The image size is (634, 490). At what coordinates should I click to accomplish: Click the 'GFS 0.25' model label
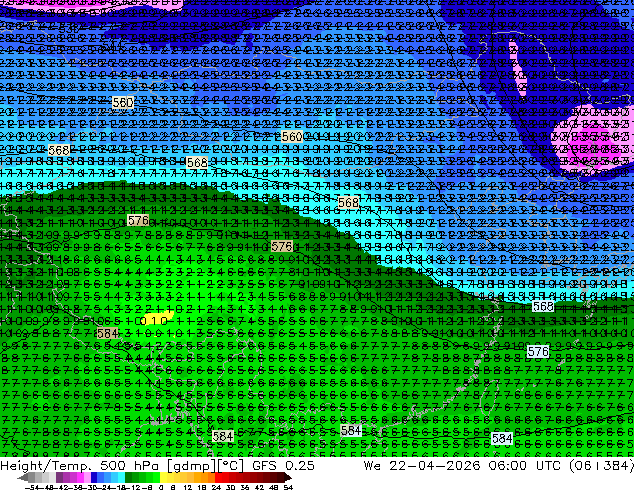(x=283, y=465)
